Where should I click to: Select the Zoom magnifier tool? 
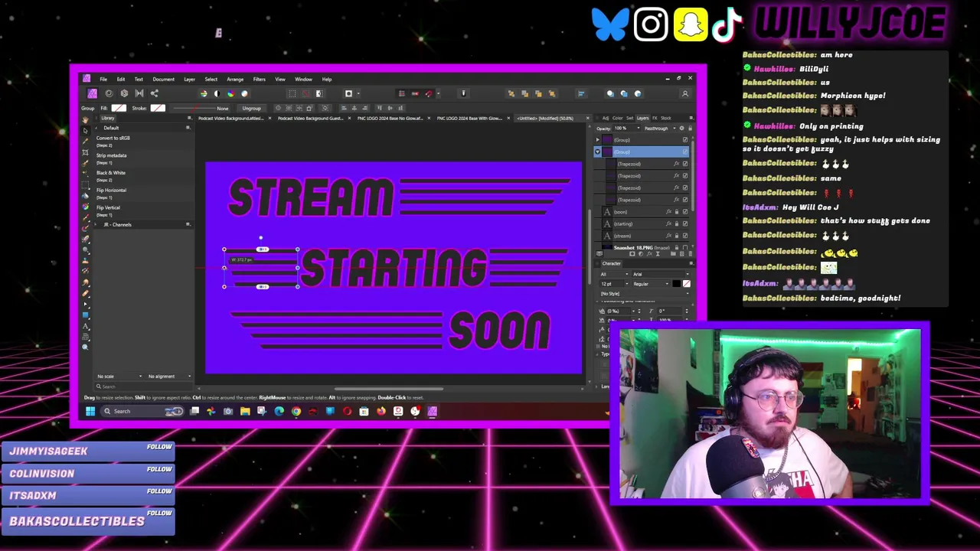(85, 347)
